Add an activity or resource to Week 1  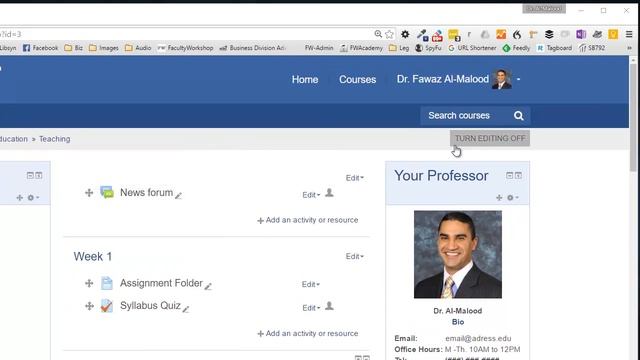click(307, 334)
